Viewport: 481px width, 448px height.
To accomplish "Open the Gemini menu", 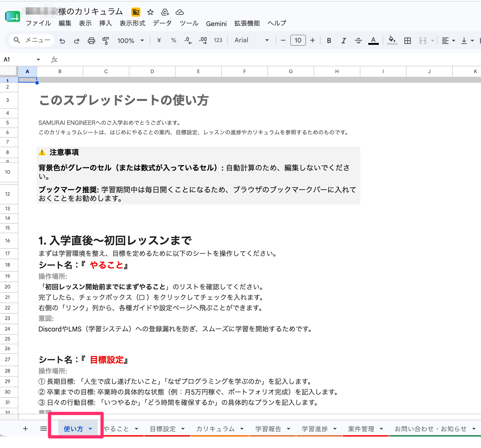I will pos(216,24).
